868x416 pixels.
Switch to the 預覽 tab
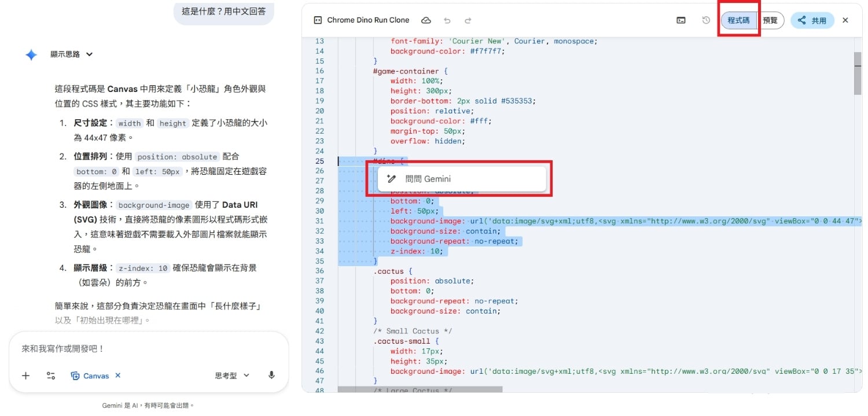pos(770,20)
